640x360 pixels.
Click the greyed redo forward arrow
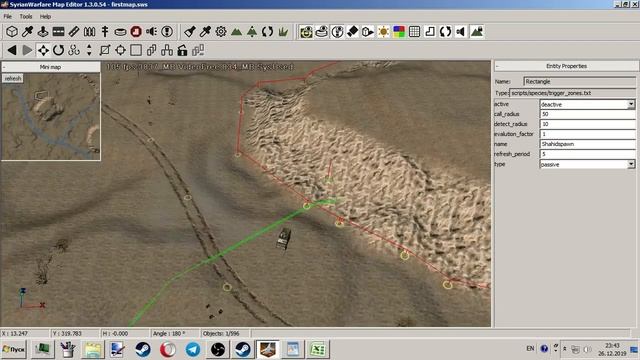(x=27, y=50)
